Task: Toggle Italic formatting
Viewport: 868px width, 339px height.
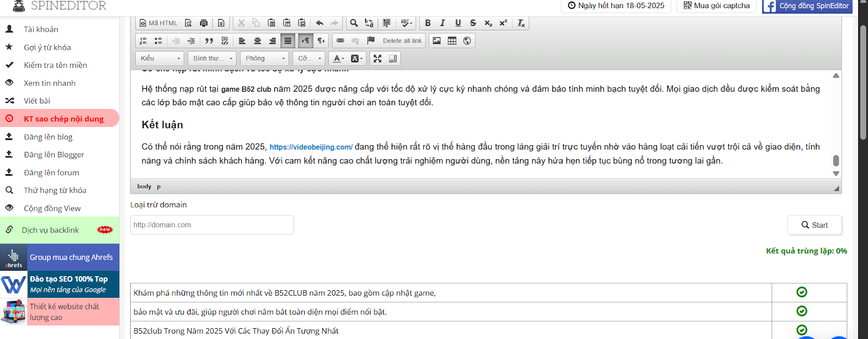Action: (443, 23)
